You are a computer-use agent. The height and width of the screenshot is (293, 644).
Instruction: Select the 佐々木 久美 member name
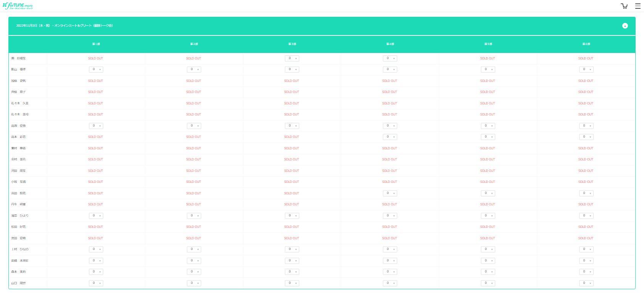tap(20, 103)
